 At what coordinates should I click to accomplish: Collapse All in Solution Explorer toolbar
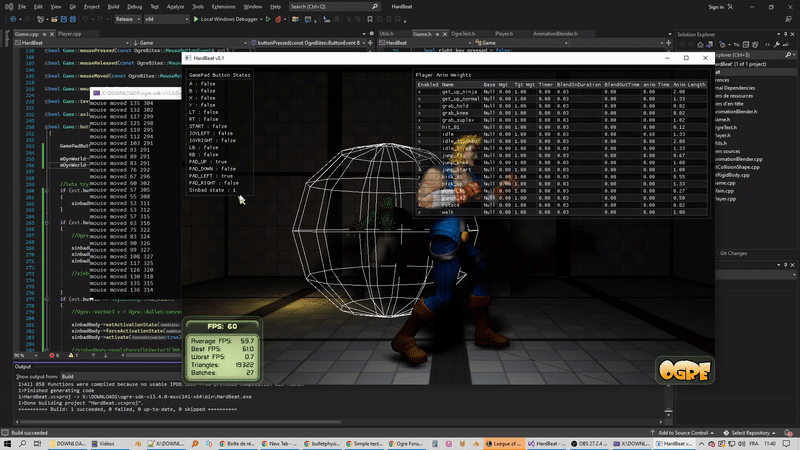click(745, 45)
